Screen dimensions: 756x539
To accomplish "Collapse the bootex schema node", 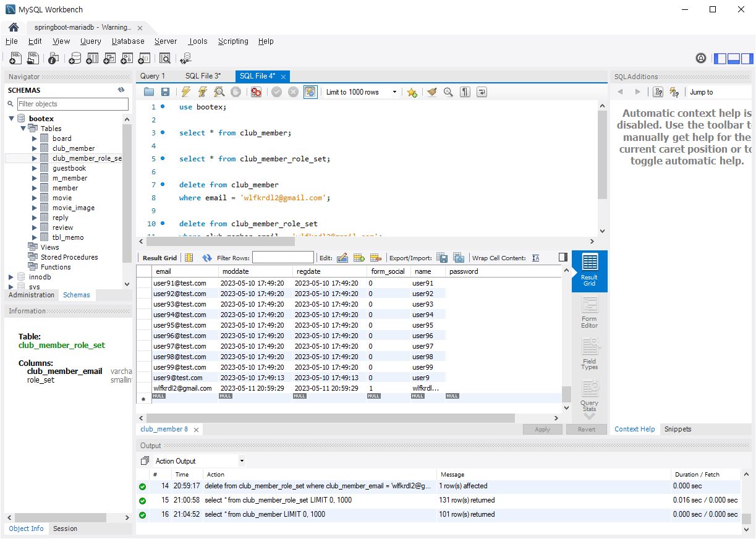I will (x=11, y=119).
